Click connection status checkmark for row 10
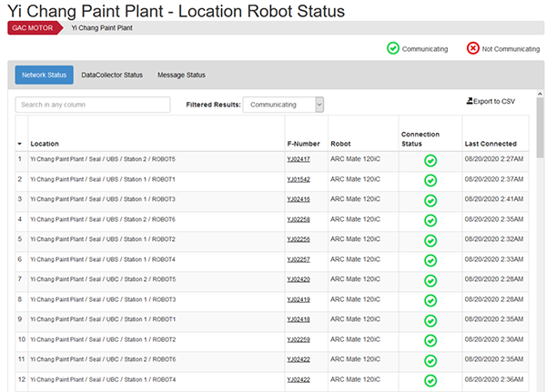This screenshot has height=392, width=546. click(430, 340)
